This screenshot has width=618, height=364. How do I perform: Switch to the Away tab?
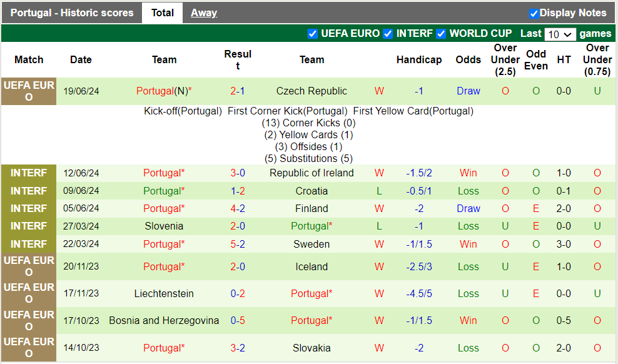pyautogui.click(x=204, y=13)
